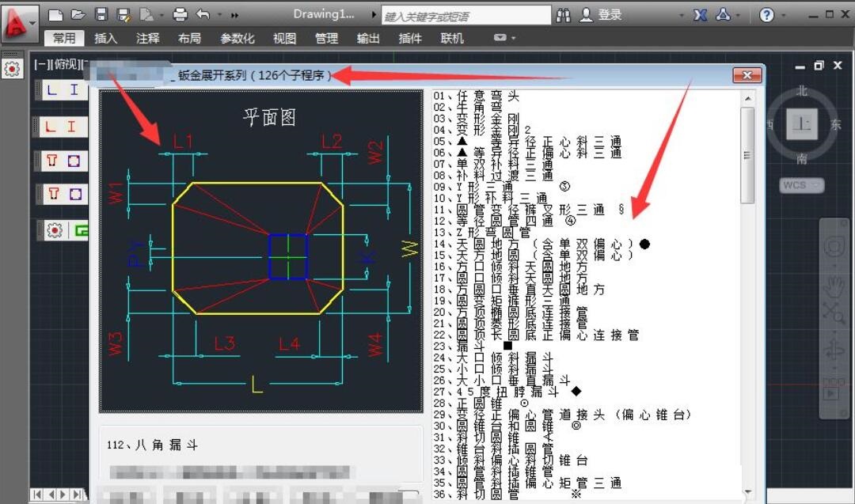
Task: Expand the quick access toolbar with the chevron
Action: pyautogui.click(x=234, y=13)
